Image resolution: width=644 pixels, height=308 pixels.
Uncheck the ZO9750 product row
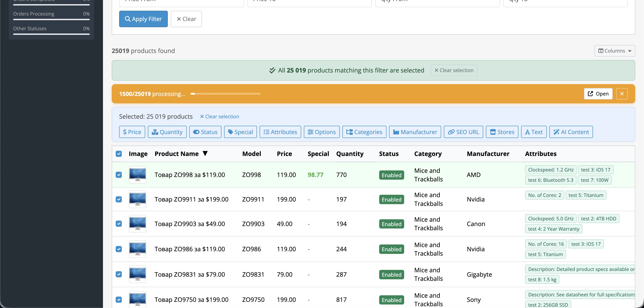pyautogui.click(x=119, y=299)
